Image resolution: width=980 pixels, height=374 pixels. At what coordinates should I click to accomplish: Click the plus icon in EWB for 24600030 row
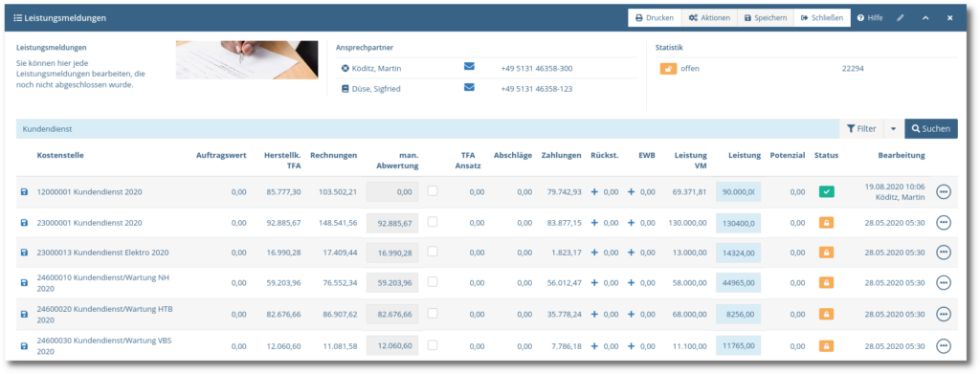(631, 345)
